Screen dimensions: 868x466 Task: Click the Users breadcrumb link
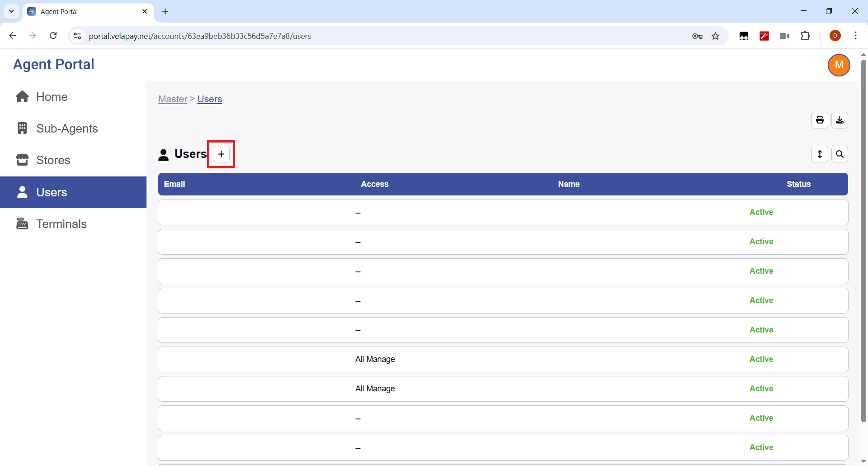point(210,99)
